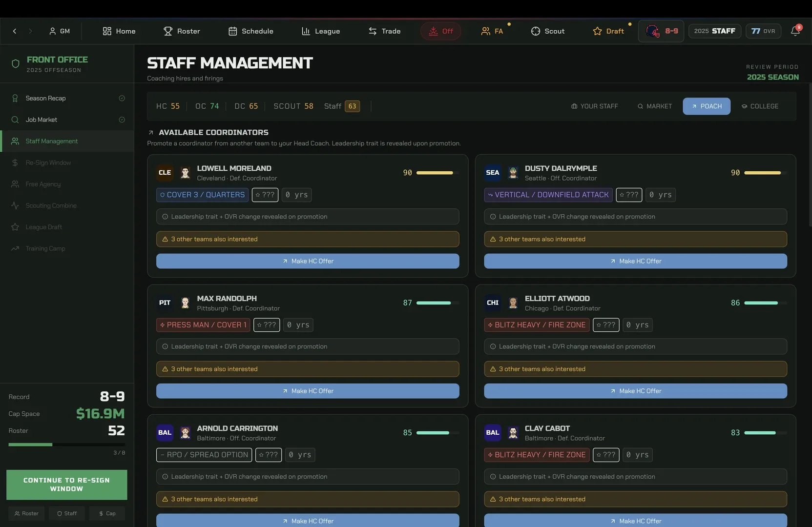Click the Lowell Moreland coach avatar
Viewport: 812px width, 527px height.
[185, 173]
